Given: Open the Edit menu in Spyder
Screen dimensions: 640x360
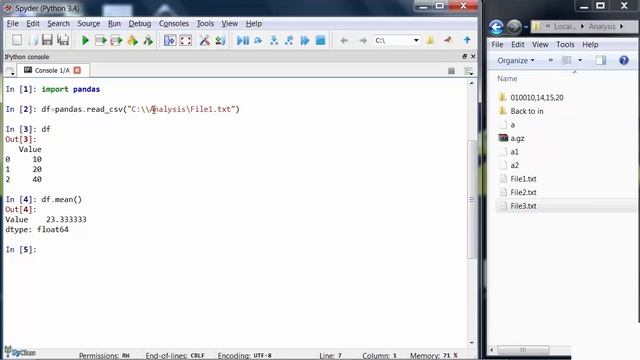Looking at the screenshot, I should [33, 24].
